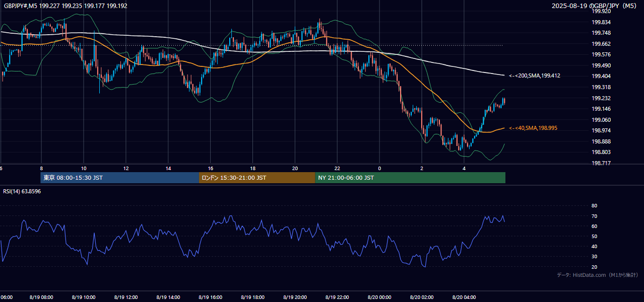Select the 40 SMA label reading 198.995
This screenshot has height=302, width=644.
533,128
